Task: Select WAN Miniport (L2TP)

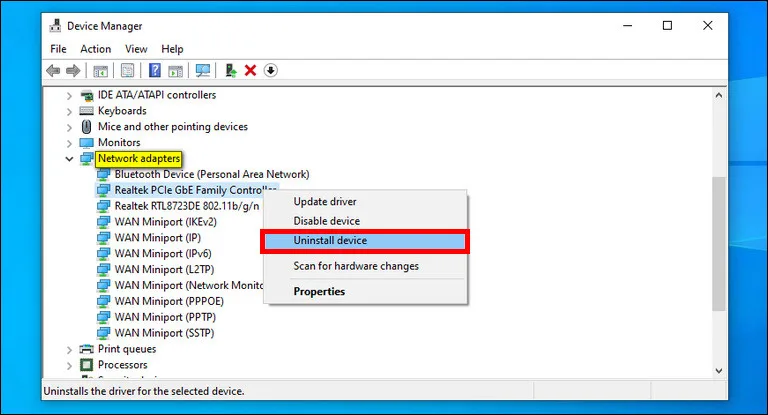Action: 164,269
